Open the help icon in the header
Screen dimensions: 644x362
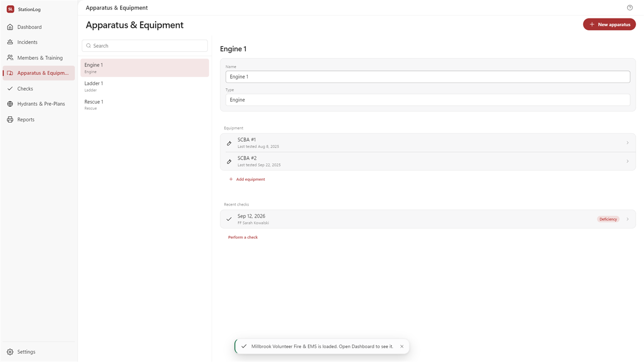[x=630, y=8]
